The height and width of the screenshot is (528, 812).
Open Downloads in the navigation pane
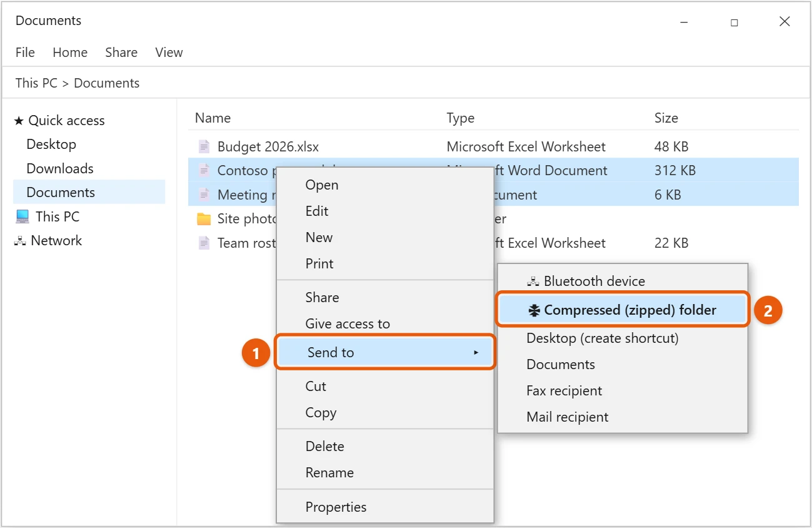[x=60, y=169]
